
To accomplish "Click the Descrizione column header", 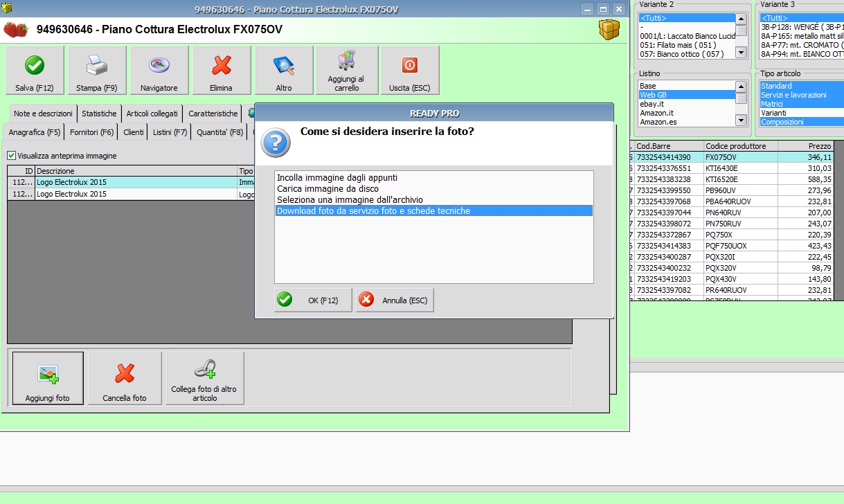I will click(136, 171).
